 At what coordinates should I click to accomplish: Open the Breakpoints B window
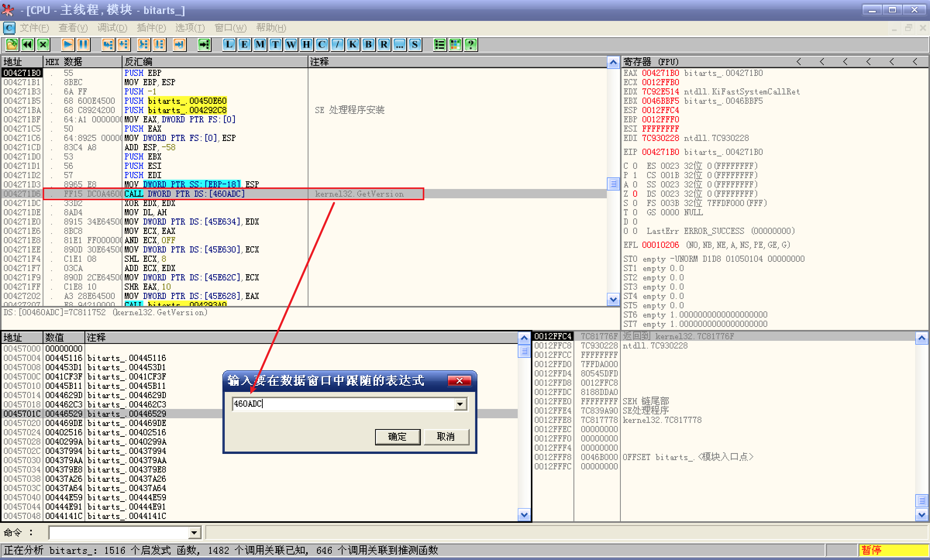369,45
